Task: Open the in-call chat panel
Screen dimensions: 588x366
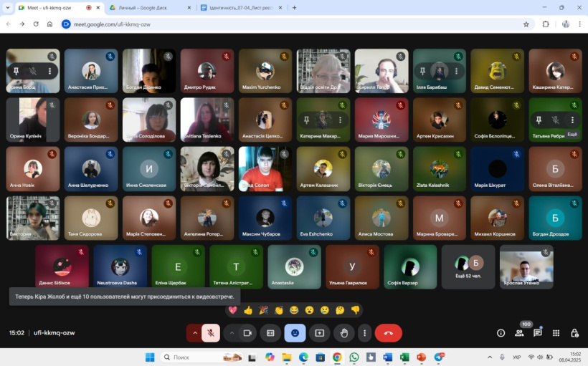Action: coord(538,333)
